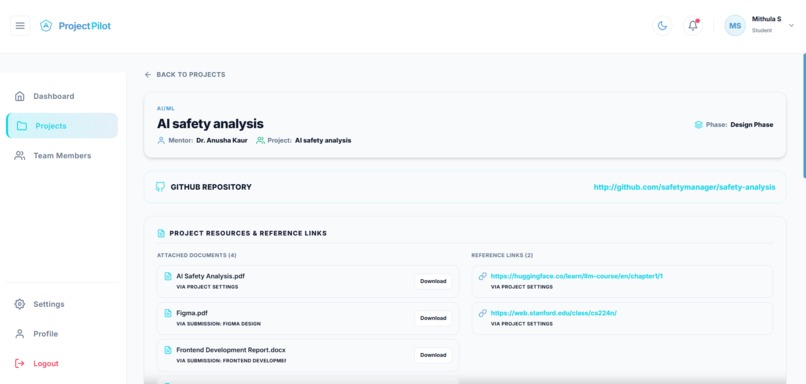Go back via Back to Projects link
Viewport: 806px width, 384px height.
185,75
